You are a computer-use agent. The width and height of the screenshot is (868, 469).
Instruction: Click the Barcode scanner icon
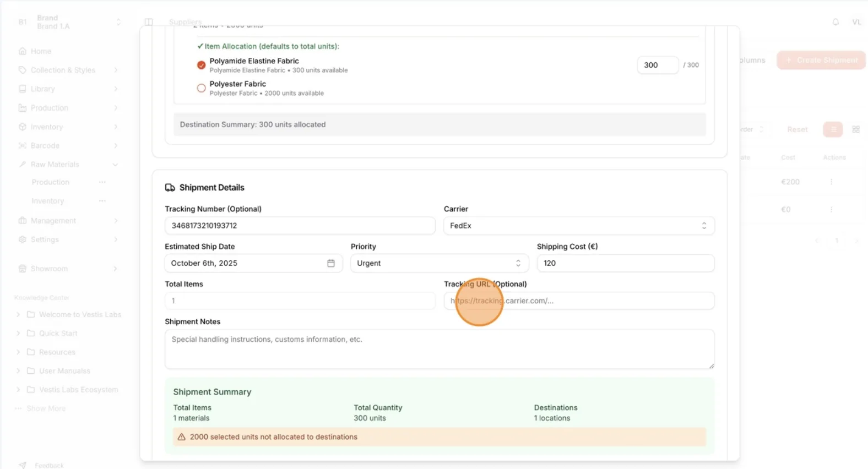coord(23,145)
